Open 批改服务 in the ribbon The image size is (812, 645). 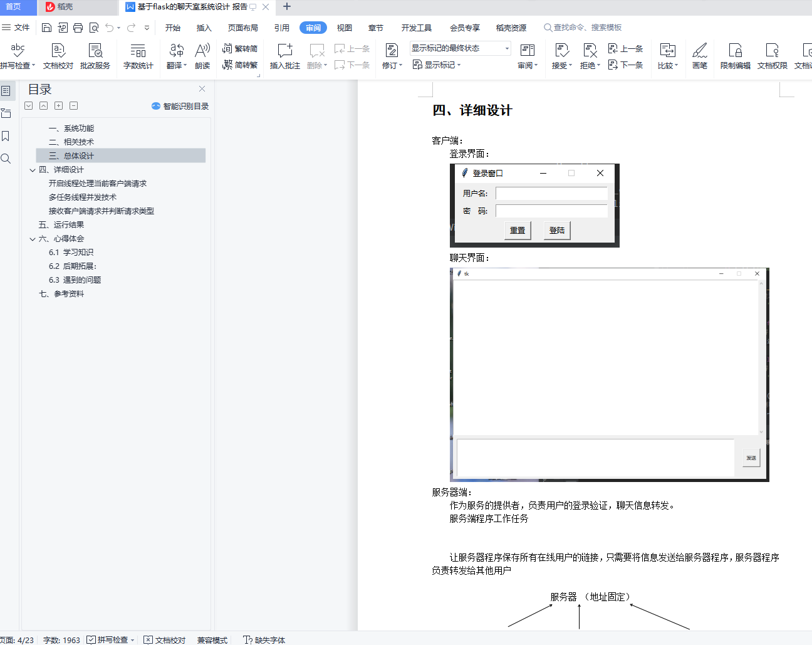[95, 56]
